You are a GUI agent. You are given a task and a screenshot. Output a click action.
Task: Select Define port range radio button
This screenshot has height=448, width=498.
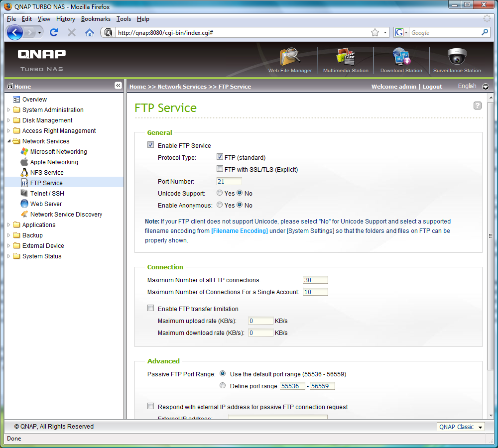(223, 385)
